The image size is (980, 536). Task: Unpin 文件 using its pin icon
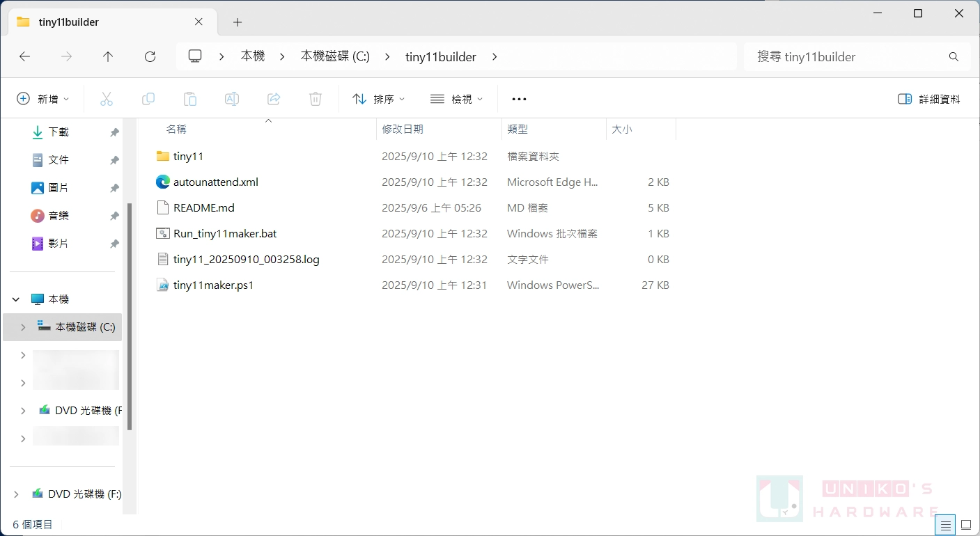(x=114, y=159)
